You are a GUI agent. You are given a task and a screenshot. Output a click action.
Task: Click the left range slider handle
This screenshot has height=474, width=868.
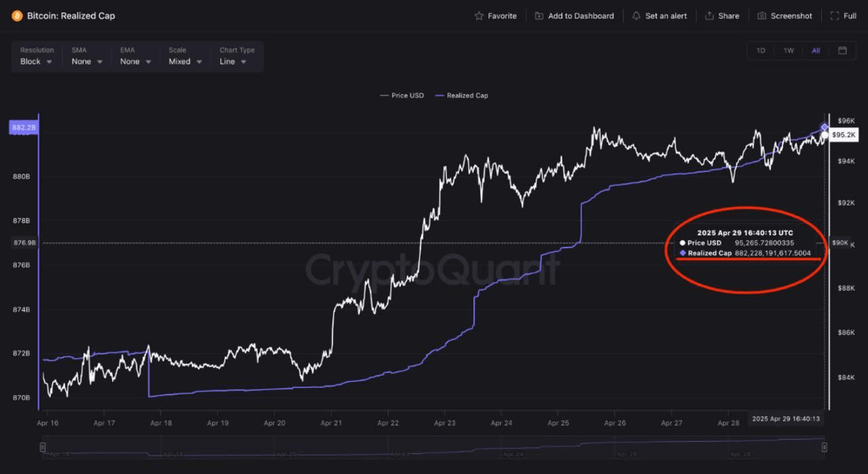(x=43, y=447)
